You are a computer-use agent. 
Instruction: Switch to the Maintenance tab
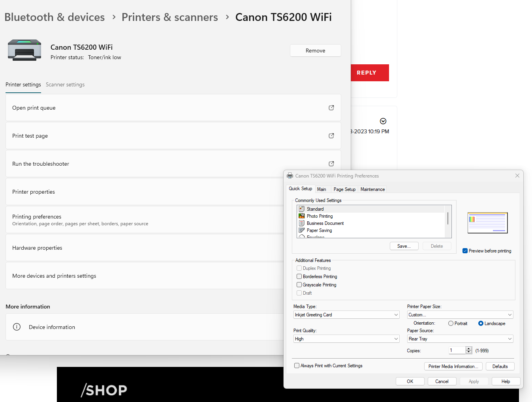click(372, 189)
